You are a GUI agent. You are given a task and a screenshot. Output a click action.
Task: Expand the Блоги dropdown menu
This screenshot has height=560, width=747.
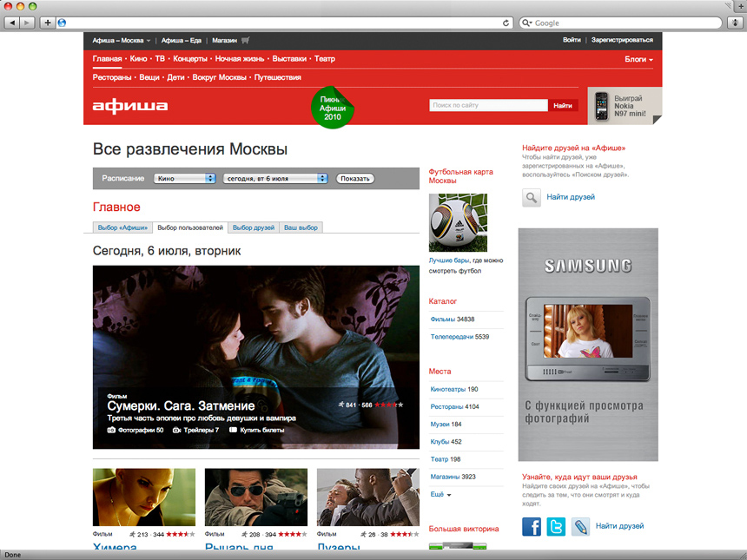(x=638, y=59)
